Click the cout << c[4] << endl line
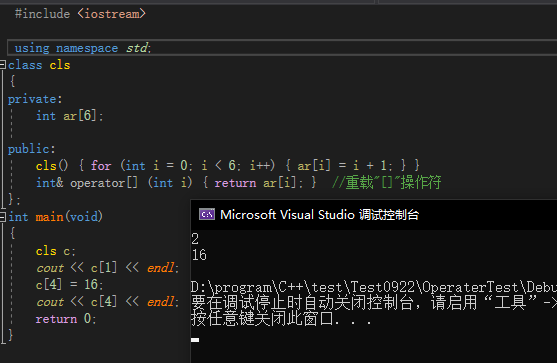 [x=107, y=302]
